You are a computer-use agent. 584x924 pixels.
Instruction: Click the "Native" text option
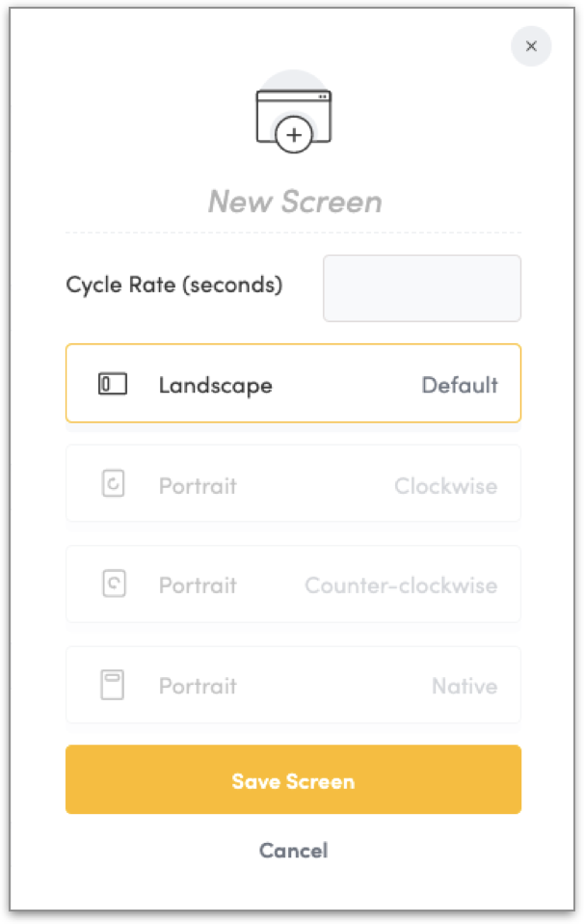pyautogui.click(x=465, y=687)
